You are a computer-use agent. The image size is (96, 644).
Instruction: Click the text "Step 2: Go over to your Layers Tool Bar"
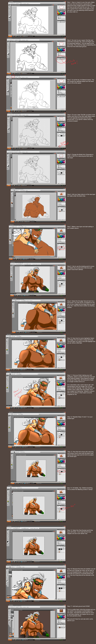(80, 40)
